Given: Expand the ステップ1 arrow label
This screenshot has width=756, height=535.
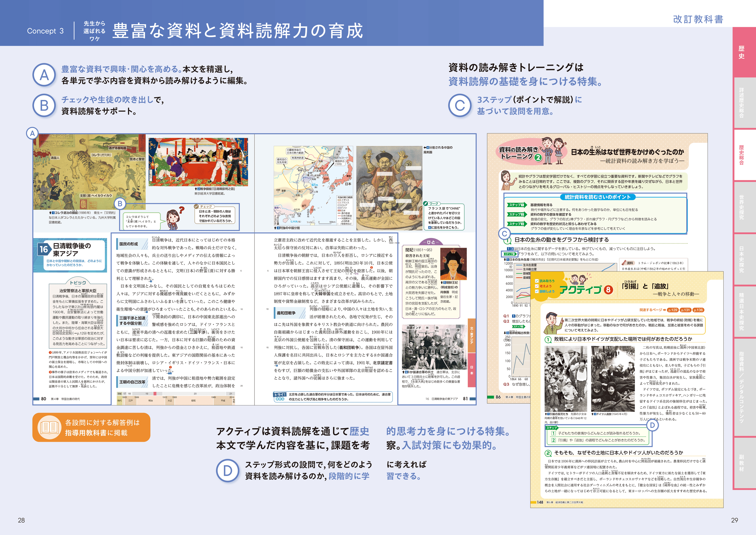Looking at the screenshot, I should [x=516, y=205].
